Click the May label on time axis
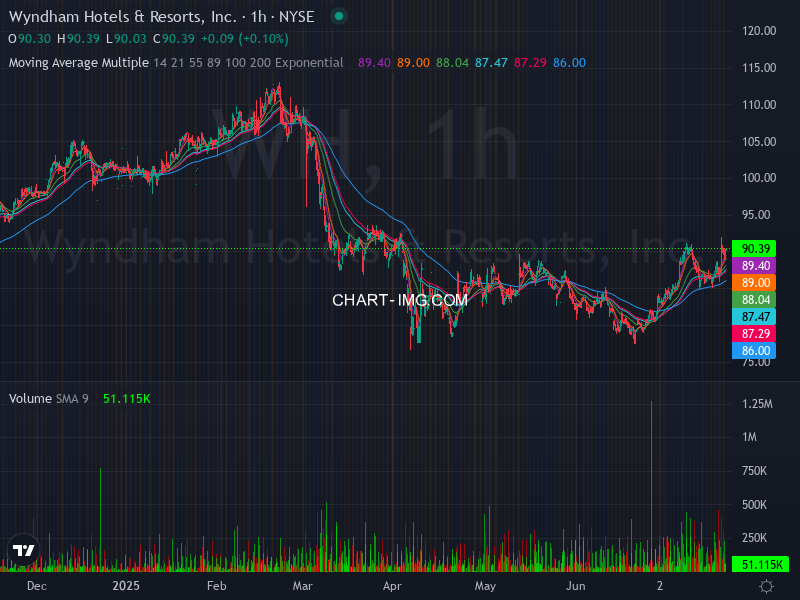Viewport: 800px width, 600px height. (485, 586)
